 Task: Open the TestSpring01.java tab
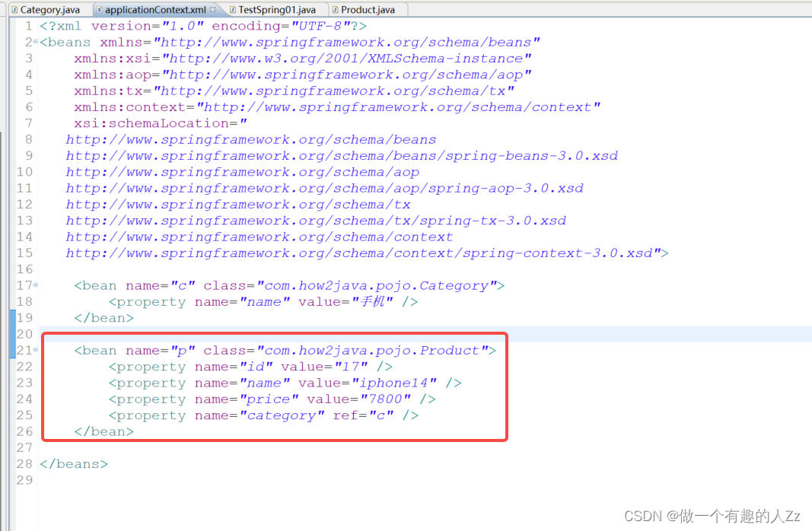(276, 9)
